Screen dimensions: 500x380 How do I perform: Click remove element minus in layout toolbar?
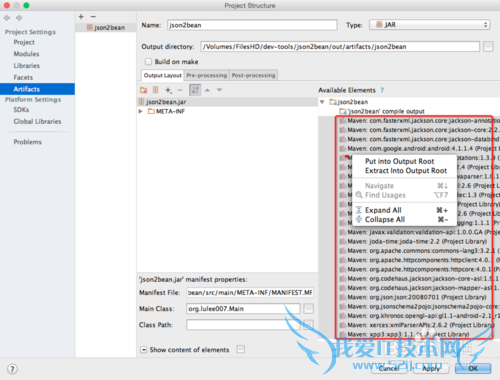pyautogui.click(x=180, y=90)
